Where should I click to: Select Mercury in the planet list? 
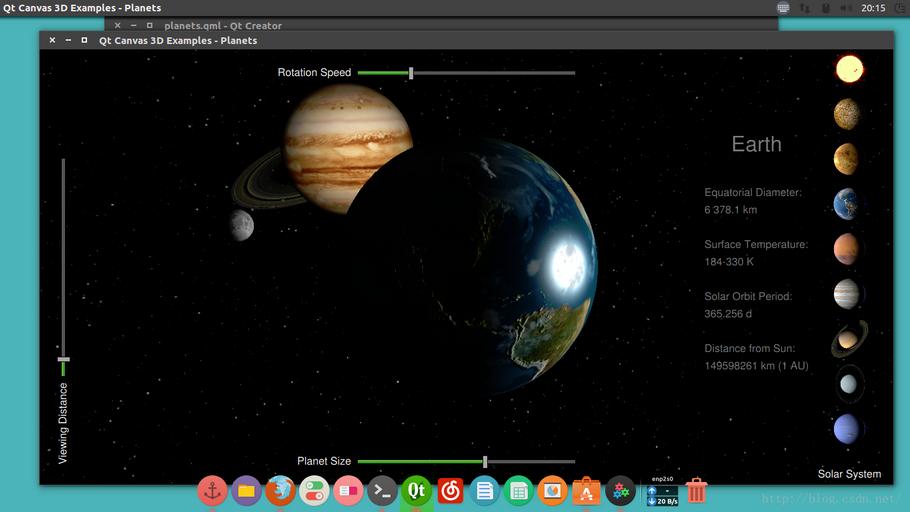[x=847, y=114]
